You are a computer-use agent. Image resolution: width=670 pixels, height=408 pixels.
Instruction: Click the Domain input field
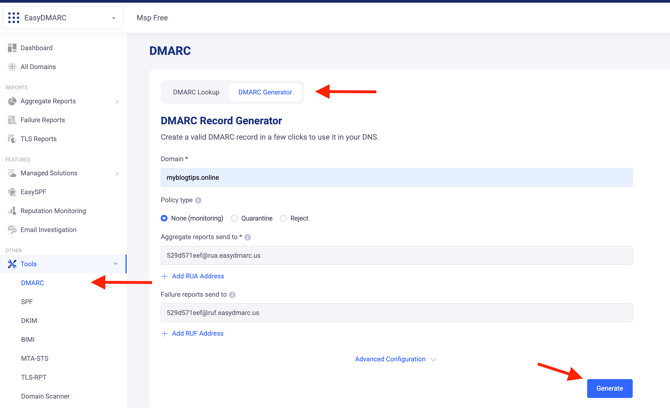pyautogui.click(x=397, y=177)
